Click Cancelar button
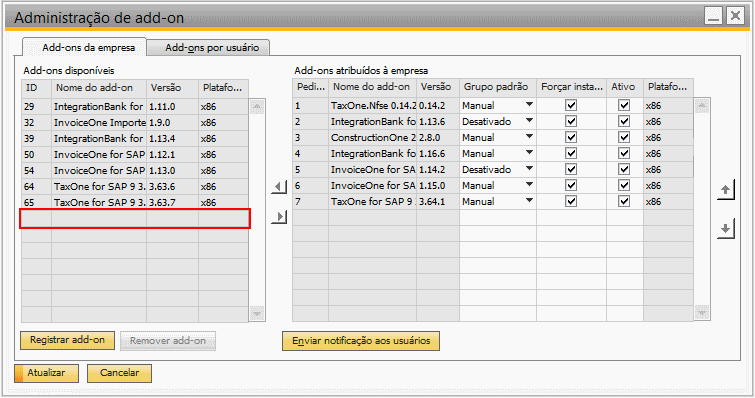 pos(119,373)
